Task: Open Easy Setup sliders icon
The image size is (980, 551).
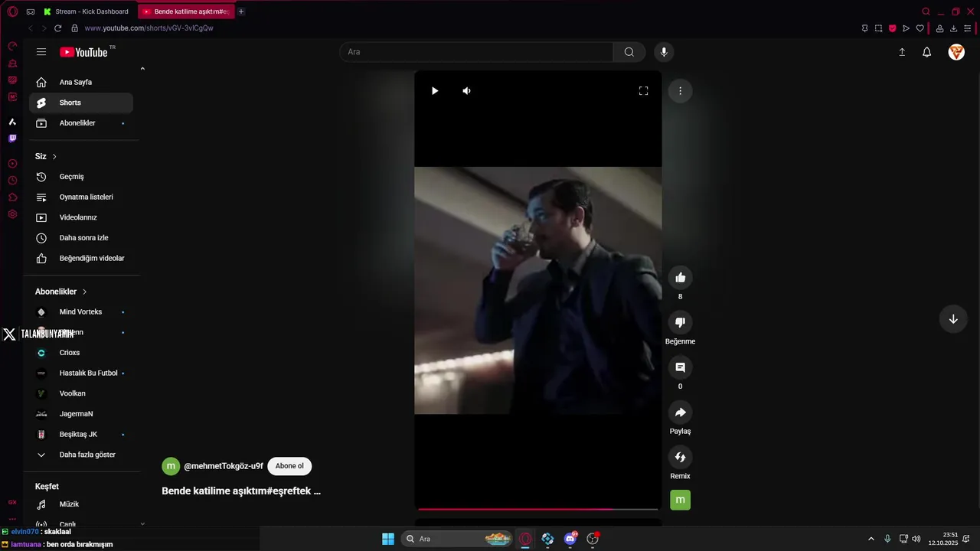Action: (968, 28)
